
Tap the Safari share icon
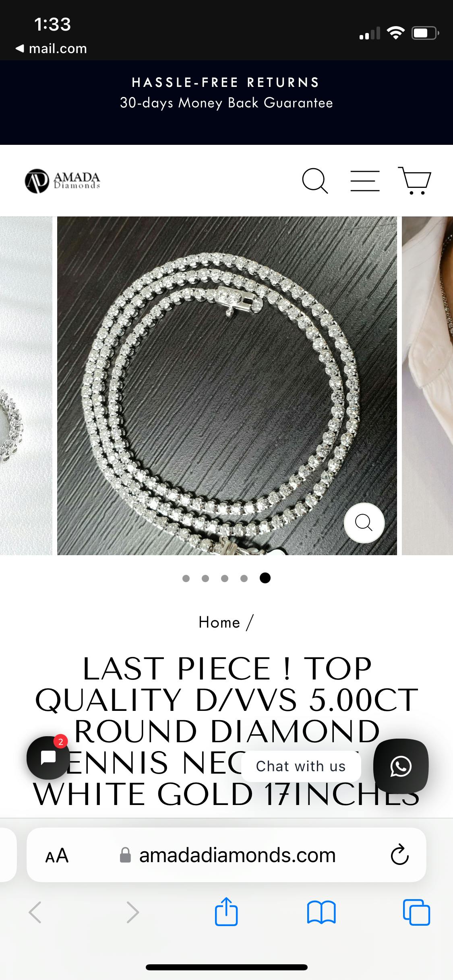click(226, 912)
